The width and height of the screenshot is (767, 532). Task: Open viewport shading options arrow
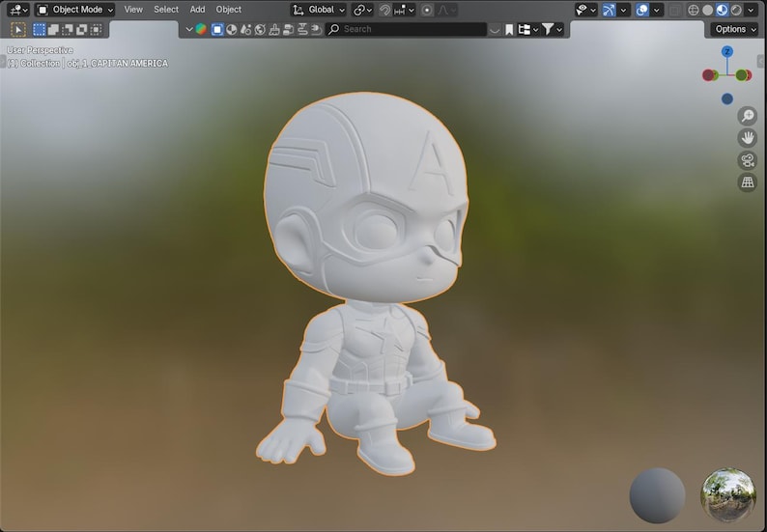[751, 10]
